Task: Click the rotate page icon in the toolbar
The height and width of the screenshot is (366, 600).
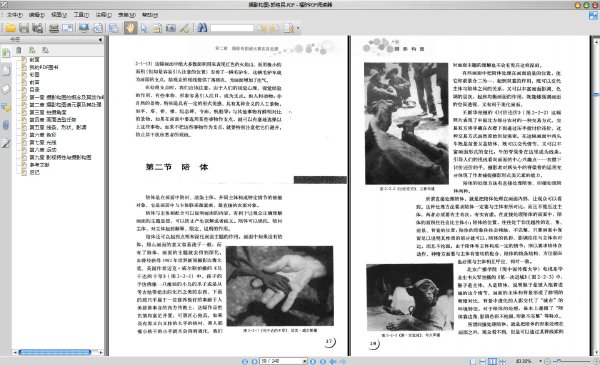Action: click(98, 28)
